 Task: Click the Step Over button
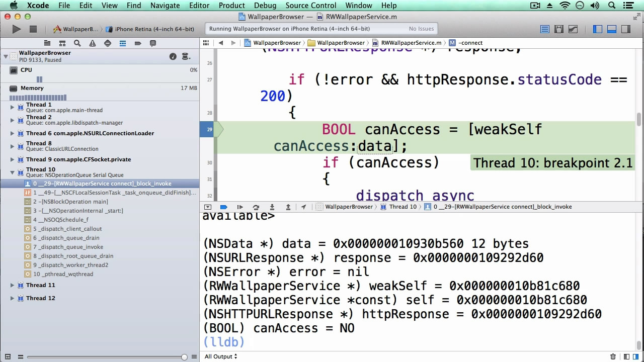256,207
